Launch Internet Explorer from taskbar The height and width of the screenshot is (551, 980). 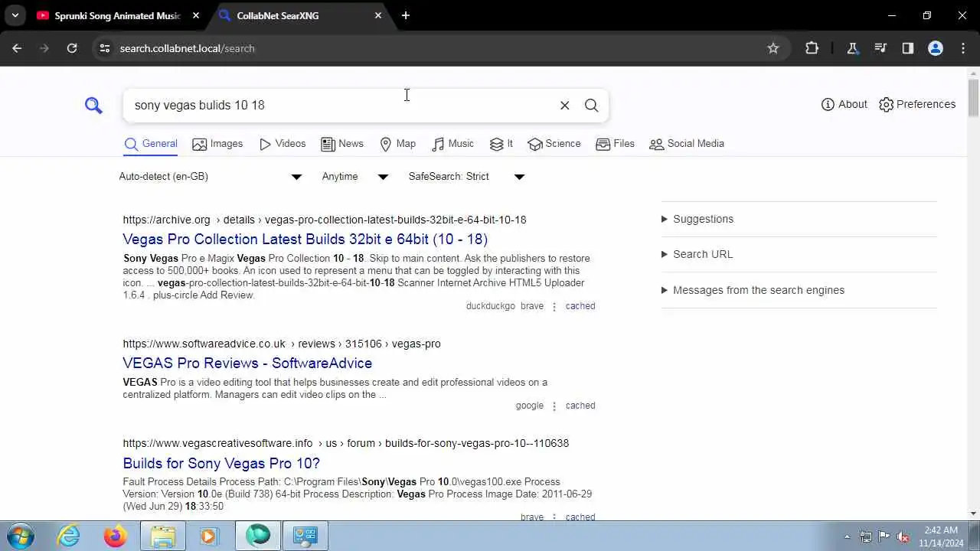[69, 536]
